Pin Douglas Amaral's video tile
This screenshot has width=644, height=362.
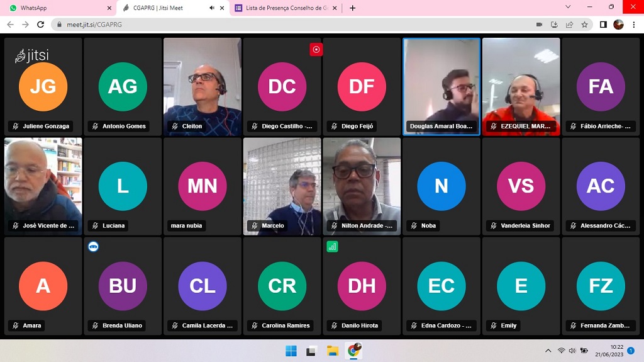[x=441, y=87]
